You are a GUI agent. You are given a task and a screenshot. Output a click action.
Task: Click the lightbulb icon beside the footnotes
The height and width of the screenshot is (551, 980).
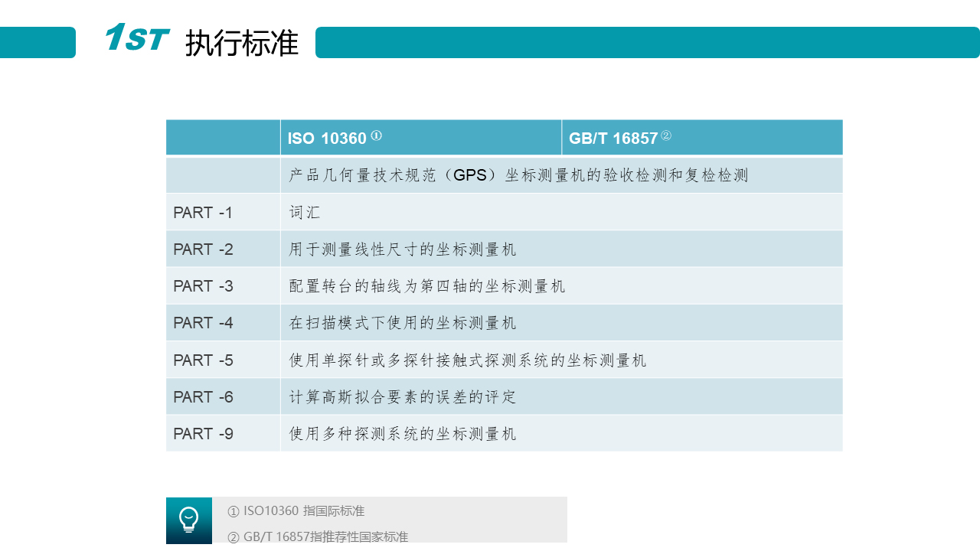(x=189, y=520)
